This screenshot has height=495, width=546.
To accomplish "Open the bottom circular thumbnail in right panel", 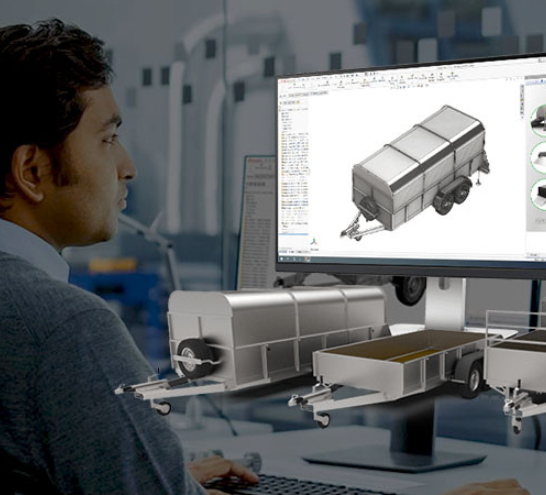I will pos(538,194).
